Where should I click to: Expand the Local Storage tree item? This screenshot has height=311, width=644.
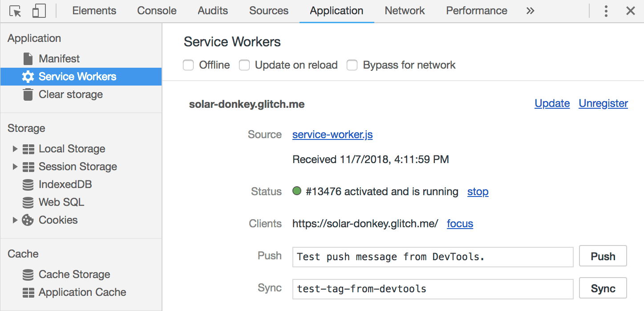pos(15,148)
